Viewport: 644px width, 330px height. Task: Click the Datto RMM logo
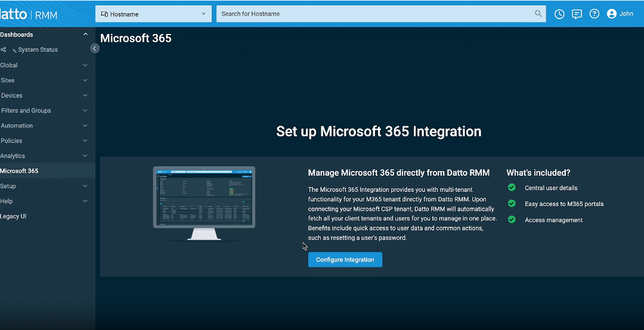pos(29,15)
